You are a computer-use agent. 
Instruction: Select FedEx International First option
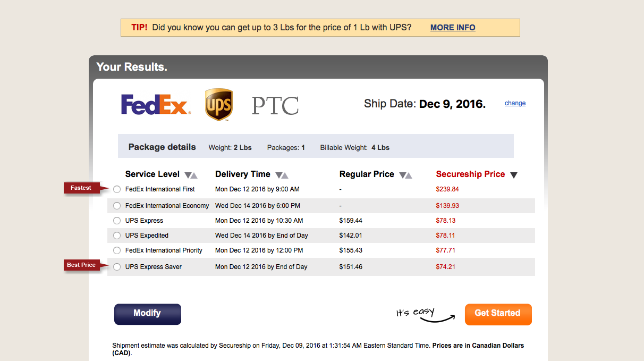click(117, 189)
